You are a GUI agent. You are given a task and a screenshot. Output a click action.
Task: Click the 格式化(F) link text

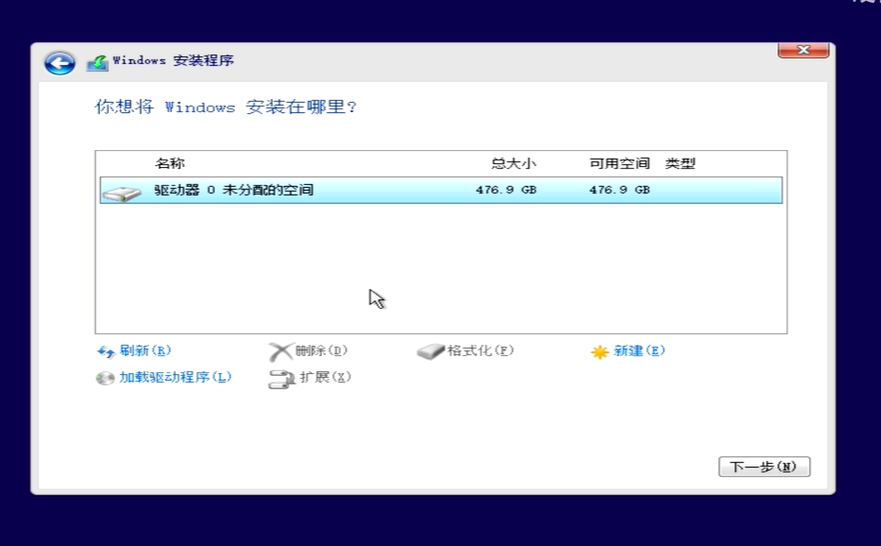click(480, 351)
